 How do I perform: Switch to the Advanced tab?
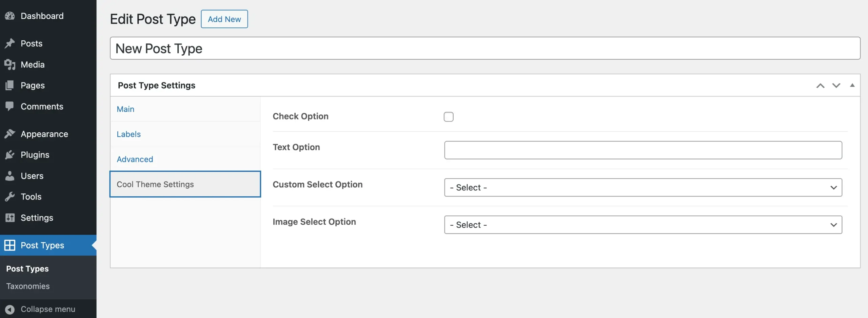135,159
